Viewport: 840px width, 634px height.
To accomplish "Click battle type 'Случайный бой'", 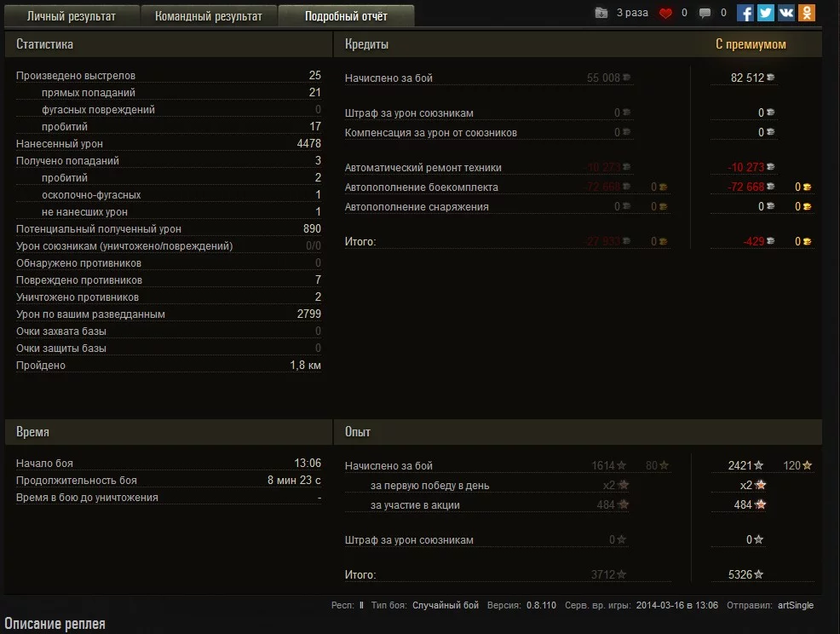I will tap(446, 605).
